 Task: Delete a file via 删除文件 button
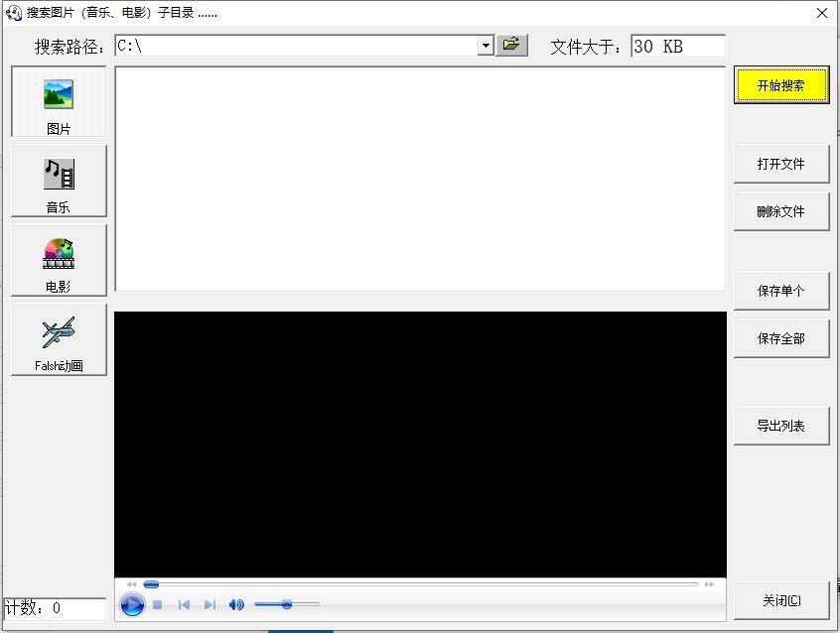[781, 211]
